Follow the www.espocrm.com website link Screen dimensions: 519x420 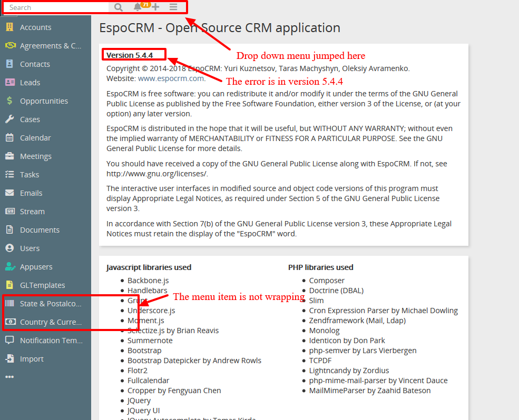(x=171, y=78)
